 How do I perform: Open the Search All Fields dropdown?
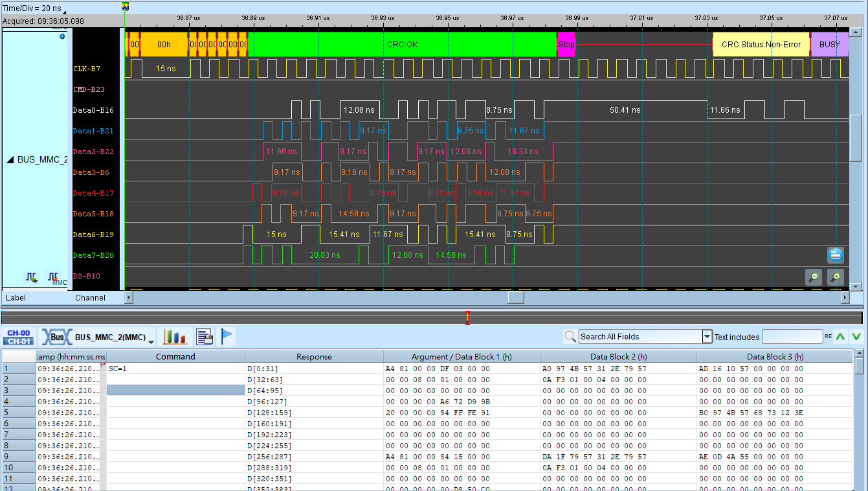pos(707,337)
